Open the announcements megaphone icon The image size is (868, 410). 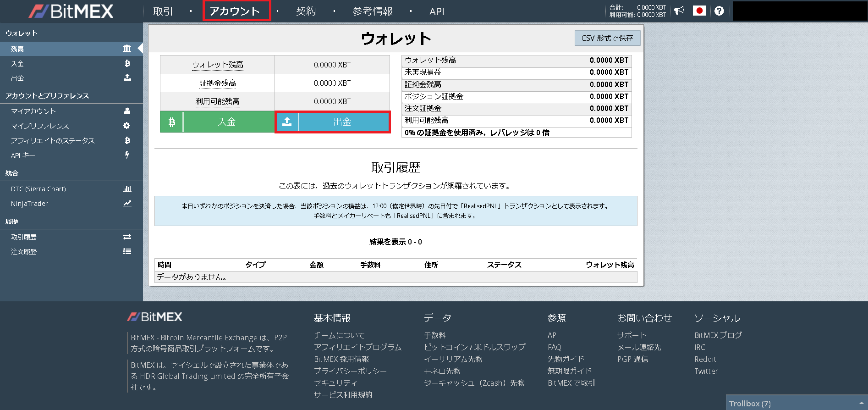(679, 11)
